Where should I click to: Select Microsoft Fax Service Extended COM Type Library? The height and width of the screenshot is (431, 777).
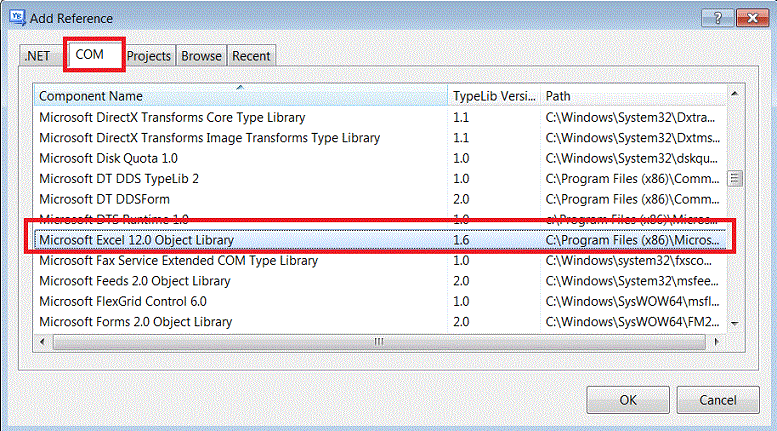click(x=380, y=260)
